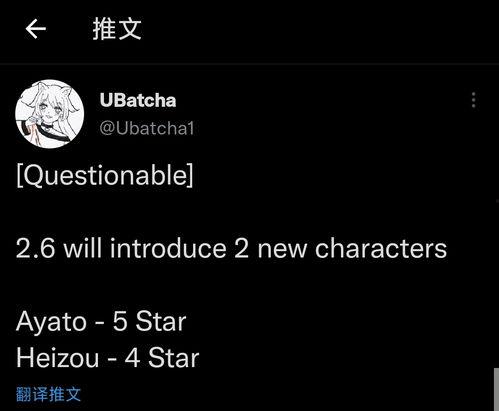Click the 翻译推文 translate link
The width and height of the screenshot is (499, 411).
[48, 394]
